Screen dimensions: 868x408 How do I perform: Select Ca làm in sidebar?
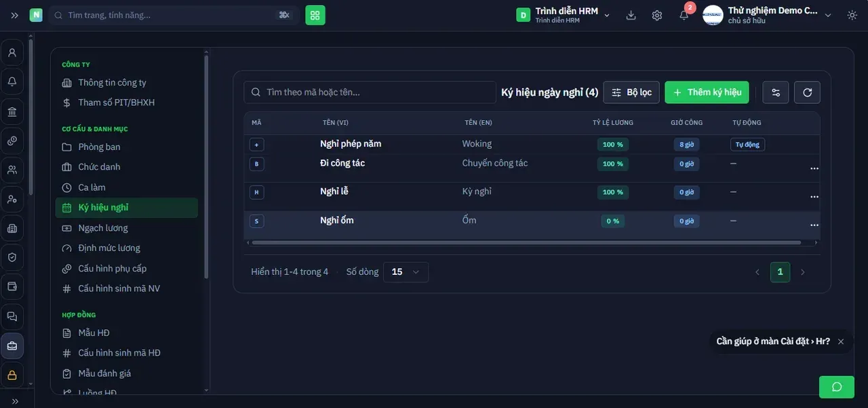tap(127, 187)
